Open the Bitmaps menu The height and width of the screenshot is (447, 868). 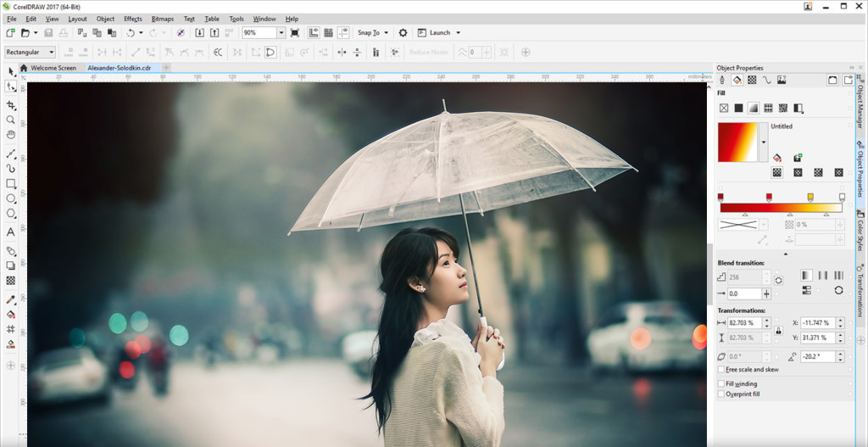pos(163,19)
